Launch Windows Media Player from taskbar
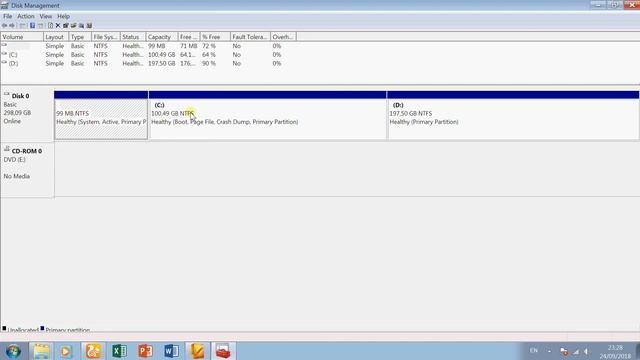Screen dimensions: 640x360 (x=65, y=351)
